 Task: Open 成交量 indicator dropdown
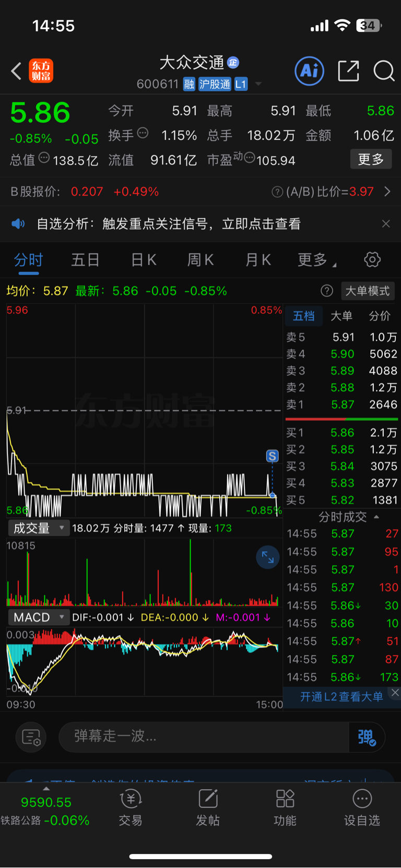click(x=39, y=528)
